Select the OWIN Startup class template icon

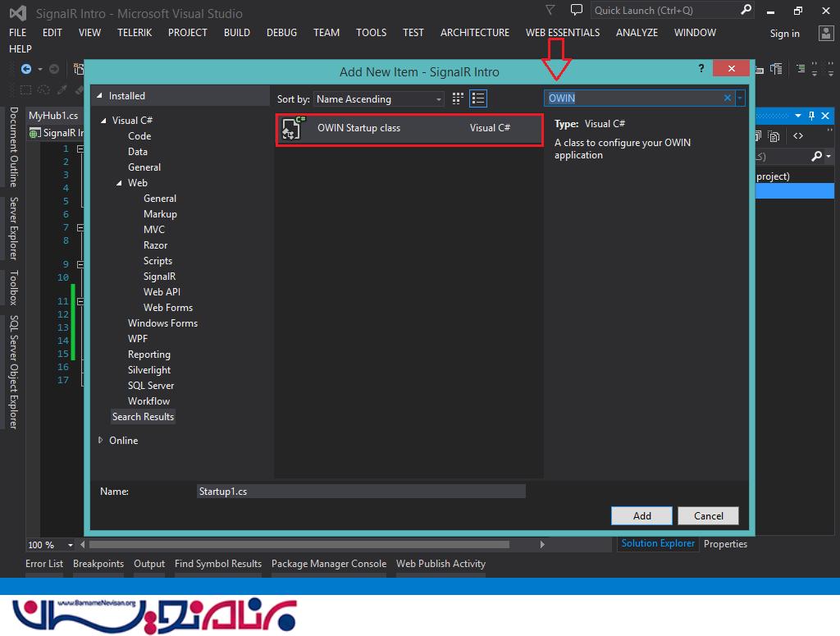[293, 129]
